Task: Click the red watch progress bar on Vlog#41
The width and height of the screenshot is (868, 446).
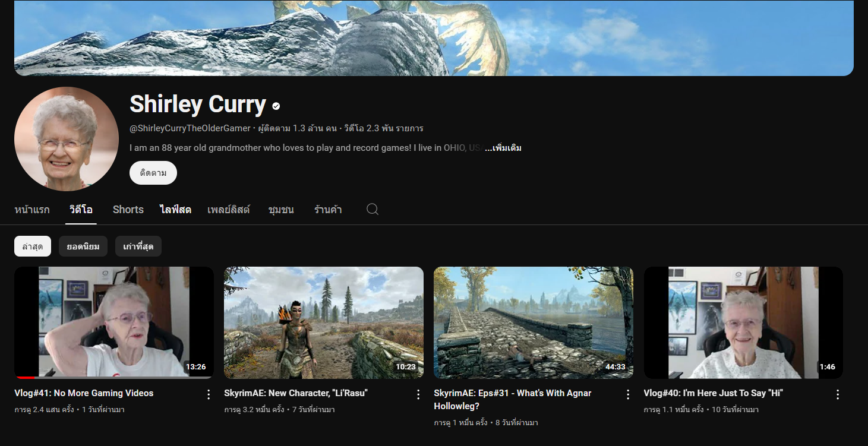Action: point(25,378)
